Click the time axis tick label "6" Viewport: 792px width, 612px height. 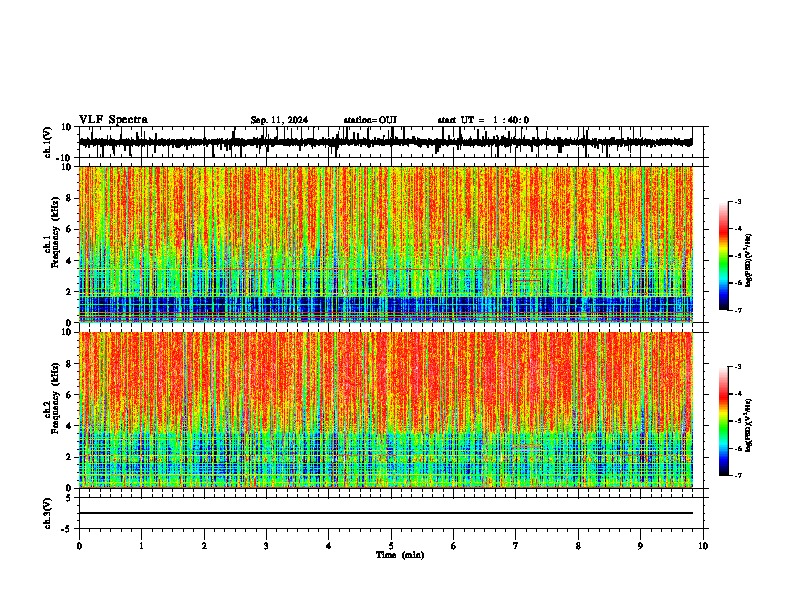coord(454,546)
